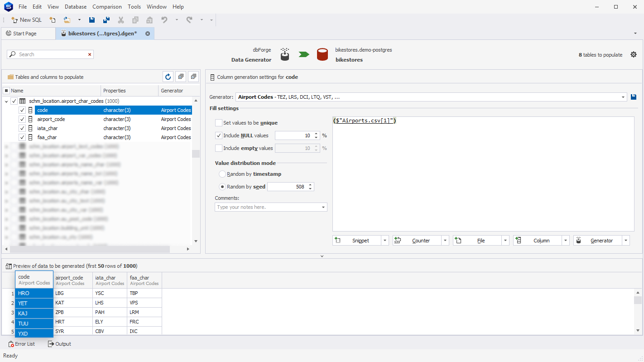This screenshot has width=644, height=362.
Task: Select Random by seed option
Action: (x=222, y=187)
